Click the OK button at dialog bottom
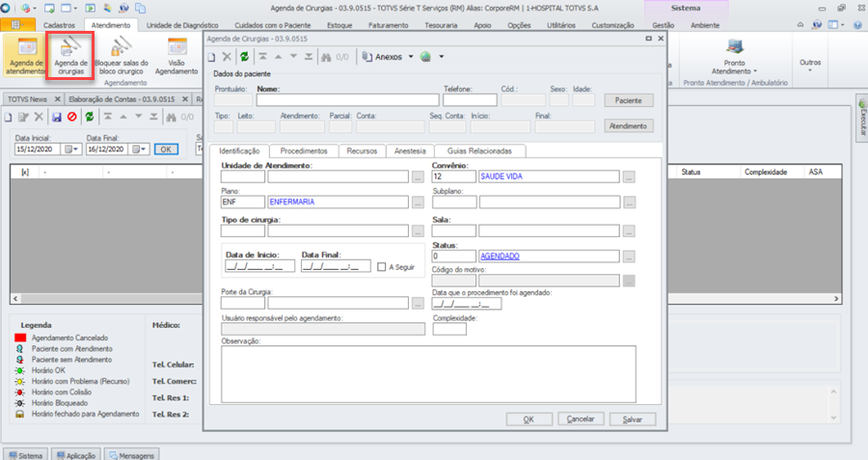 [x=529, y=419]
